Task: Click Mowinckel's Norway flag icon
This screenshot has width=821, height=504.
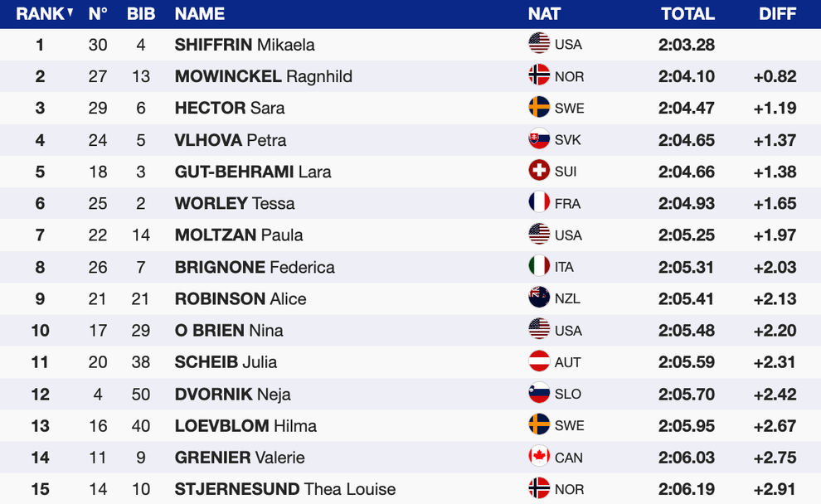Action: [539, 75]
